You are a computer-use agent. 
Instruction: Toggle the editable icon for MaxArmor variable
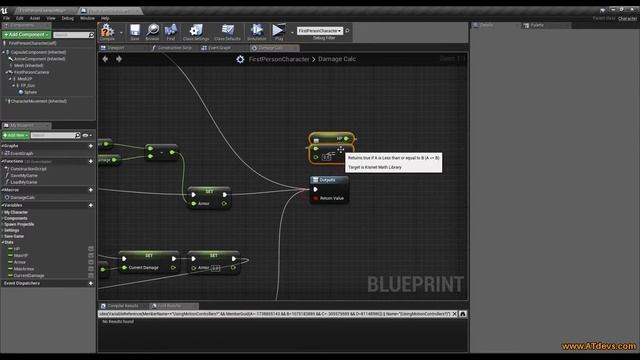[x=91, y=269]
